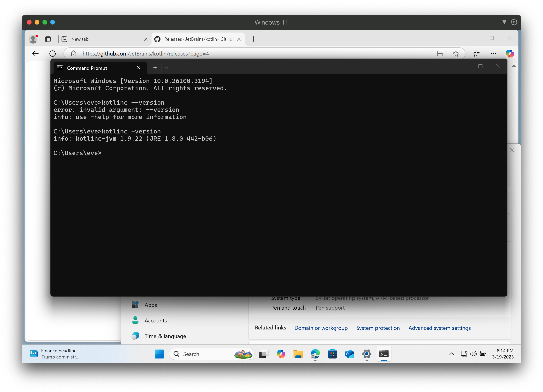Screen dimensions: 543x392
Task: Show hidden system tray icons
Action: pyautogui.click(x=451, y=354)
